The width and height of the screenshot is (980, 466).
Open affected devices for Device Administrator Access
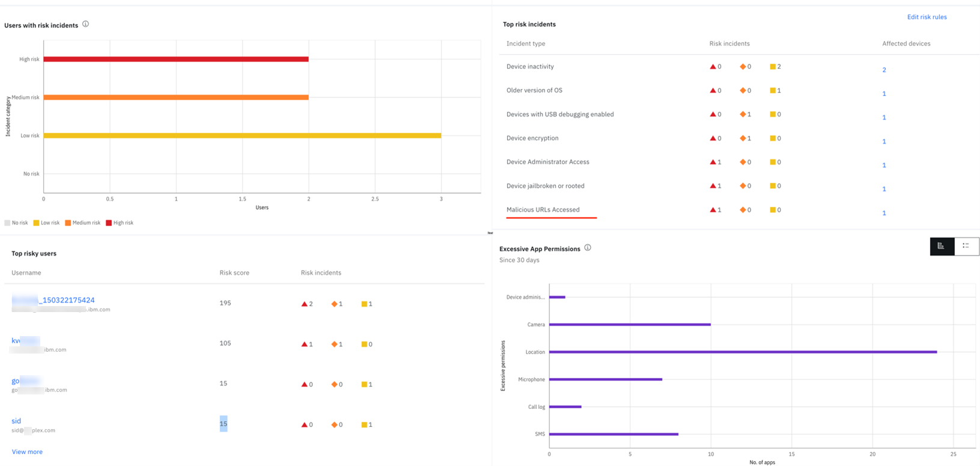coord(884,165)
